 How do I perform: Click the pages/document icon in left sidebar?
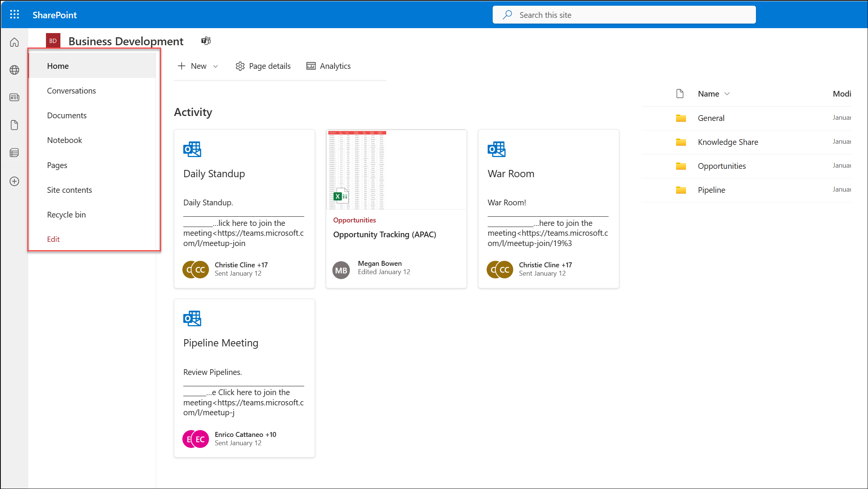pyautogui.click(x=14, y=125)
